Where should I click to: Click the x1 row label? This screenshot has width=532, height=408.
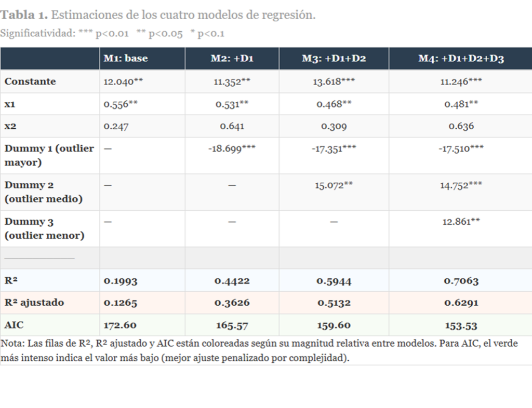pyautogui.click(x=10, y=104)
